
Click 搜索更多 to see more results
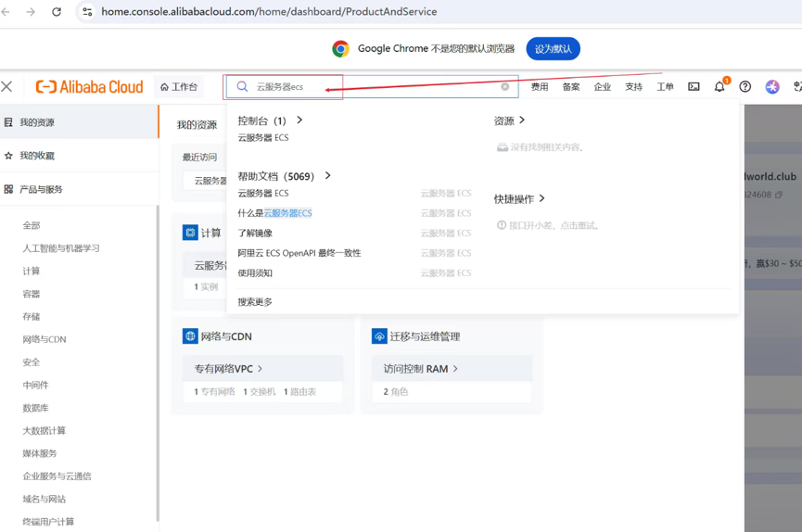[x=255, y=302]
